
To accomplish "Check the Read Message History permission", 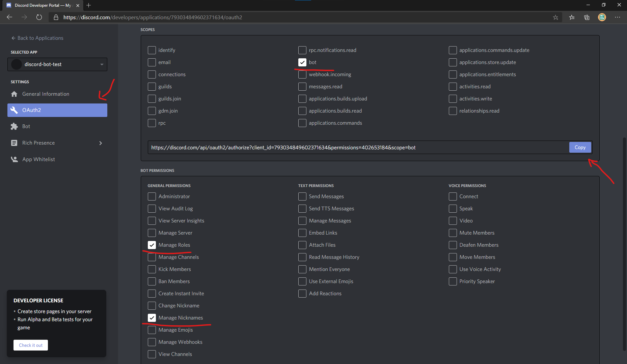I will tap(302, 257).
